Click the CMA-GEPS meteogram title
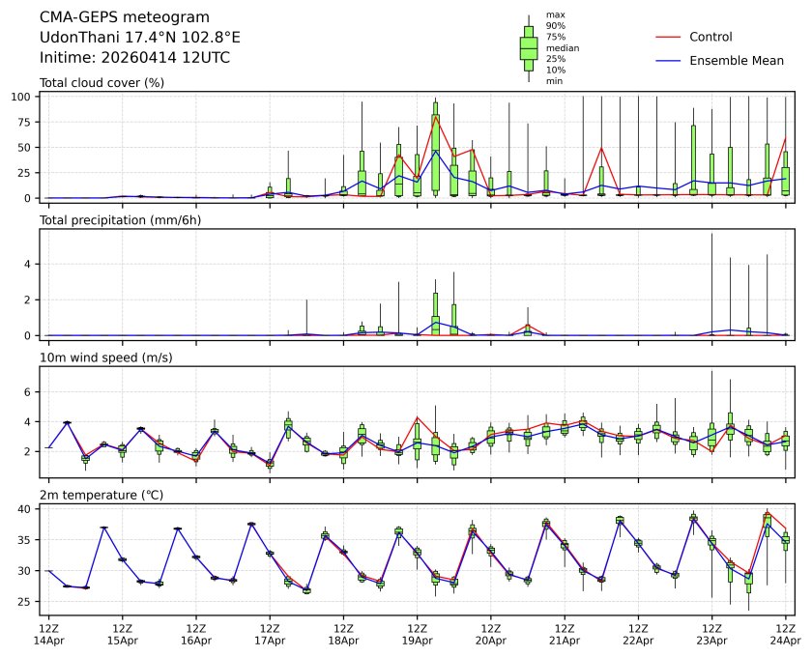 (111, 17)
